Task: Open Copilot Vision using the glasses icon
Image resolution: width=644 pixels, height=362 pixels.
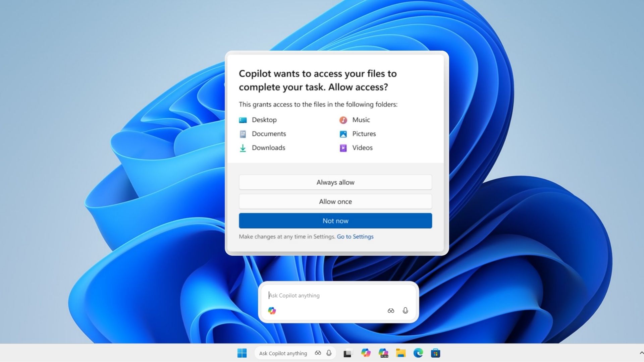Action: pos(390,310)
